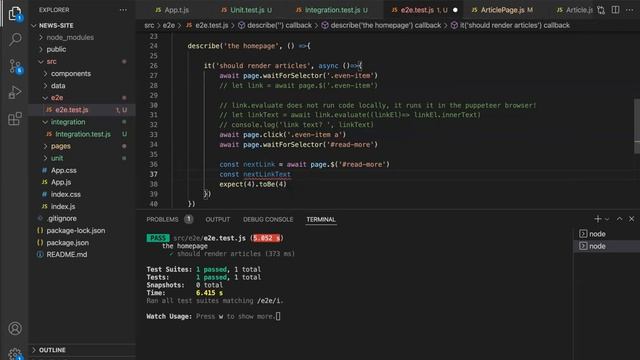Open editor more actions ellipsis
The height and width of the screenshot is (360, 640).
click(x=629, y=10)
